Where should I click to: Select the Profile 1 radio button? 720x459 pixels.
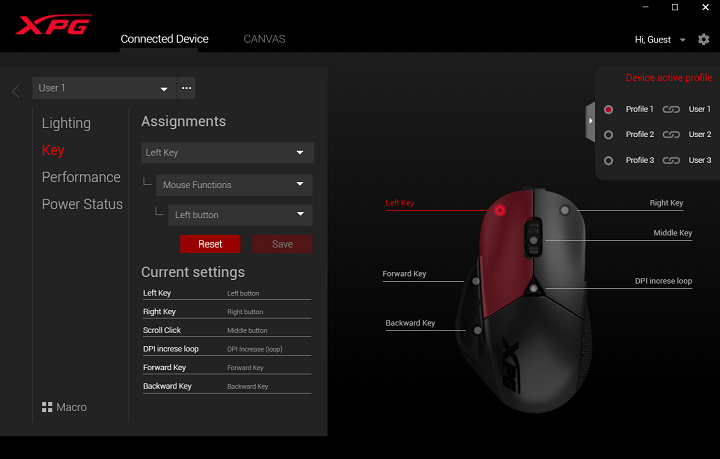pyautogui.click(x=608, y=109)
